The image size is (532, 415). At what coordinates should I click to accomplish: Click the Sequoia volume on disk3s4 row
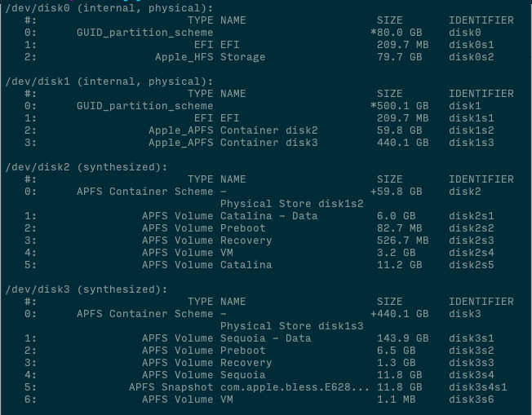tap(242, 375)
